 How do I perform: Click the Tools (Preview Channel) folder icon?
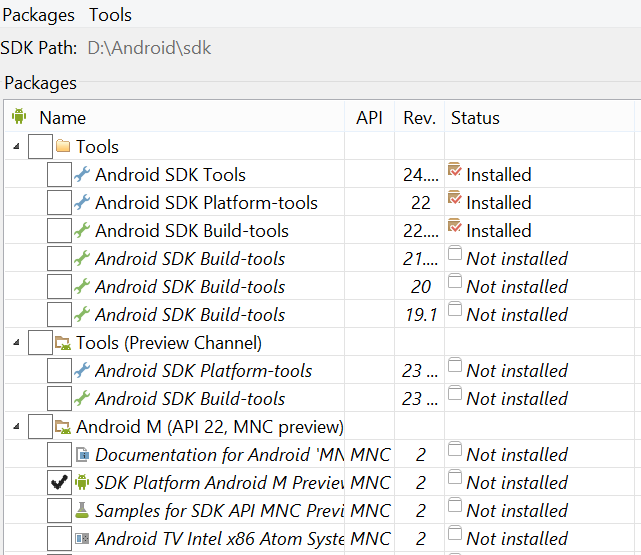click(x=63, y=343)
